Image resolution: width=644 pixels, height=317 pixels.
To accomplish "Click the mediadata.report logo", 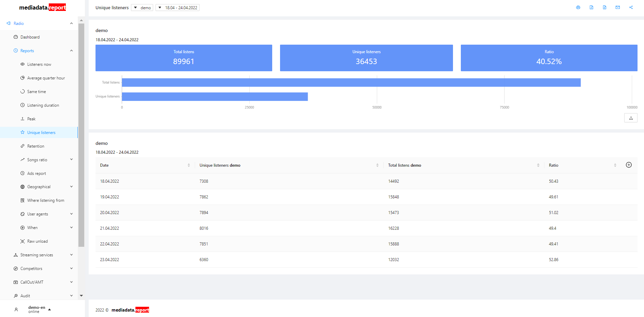I will click(x=43, y=7).
